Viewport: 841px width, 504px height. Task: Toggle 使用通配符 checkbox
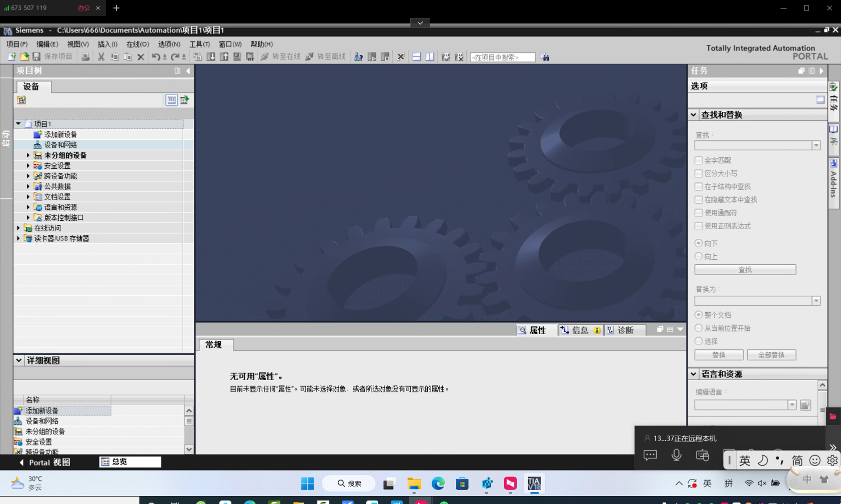click(699, 213)
